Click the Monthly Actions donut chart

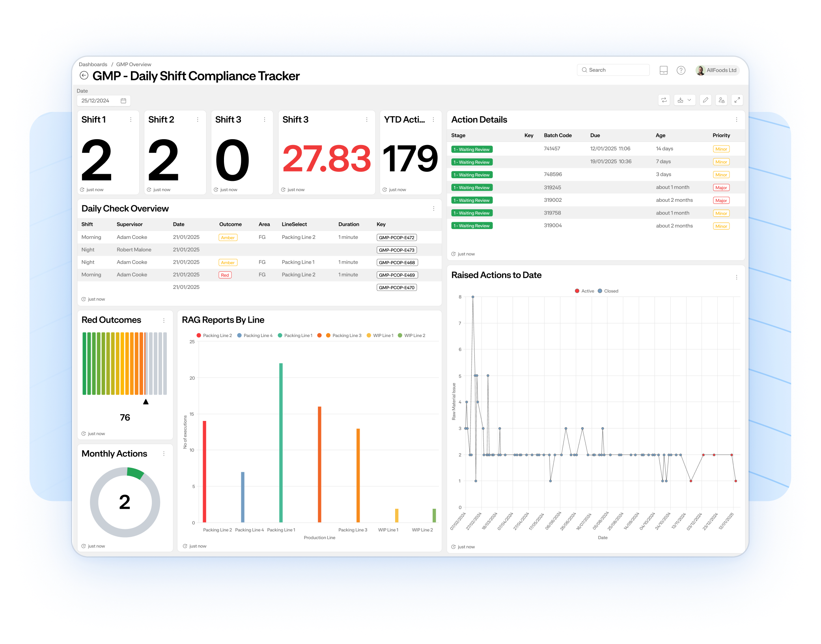pos(125,502)
